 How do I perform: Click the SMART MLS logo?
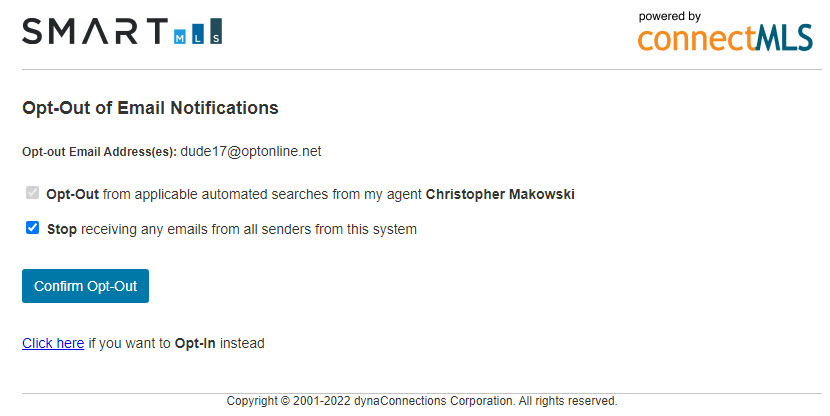(x=122, y=31)
